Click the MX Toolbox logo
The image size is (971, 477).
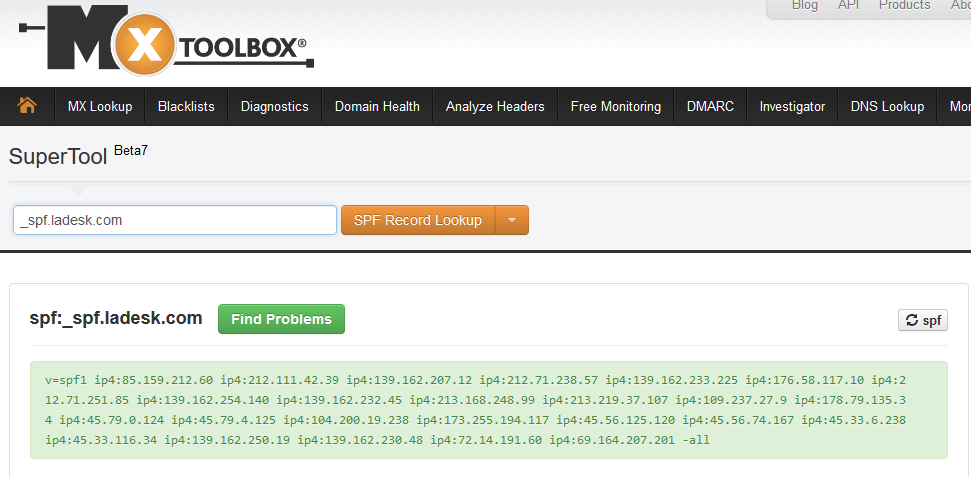click(x=166, y=42)
